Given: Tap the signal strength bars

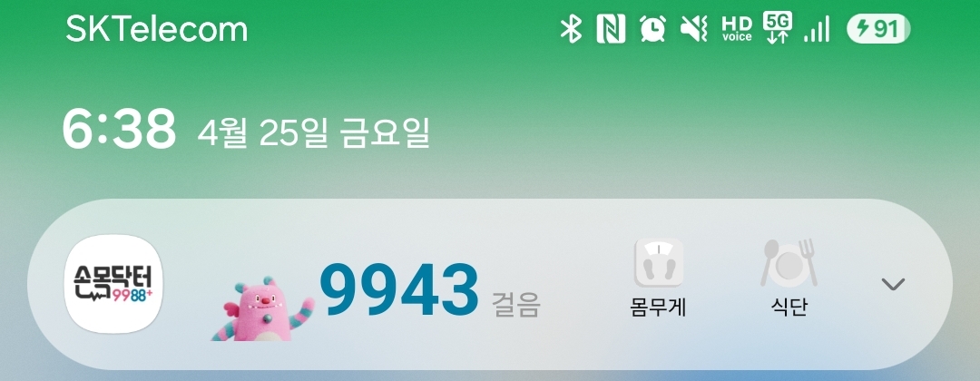Looking at the screenshot, I should tap(817, 29).
